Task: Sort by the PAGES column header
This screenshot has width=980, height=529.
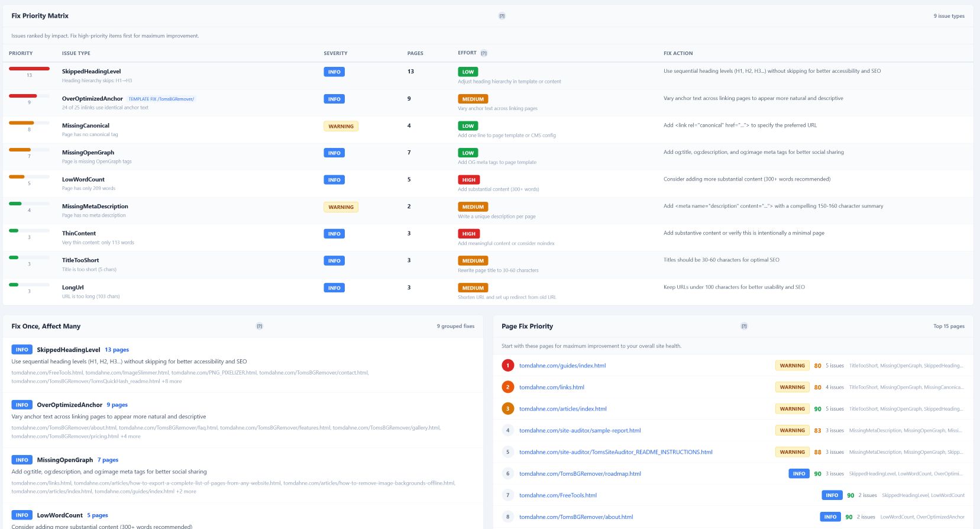Action: pyautogui.click(x=415, y=53)
